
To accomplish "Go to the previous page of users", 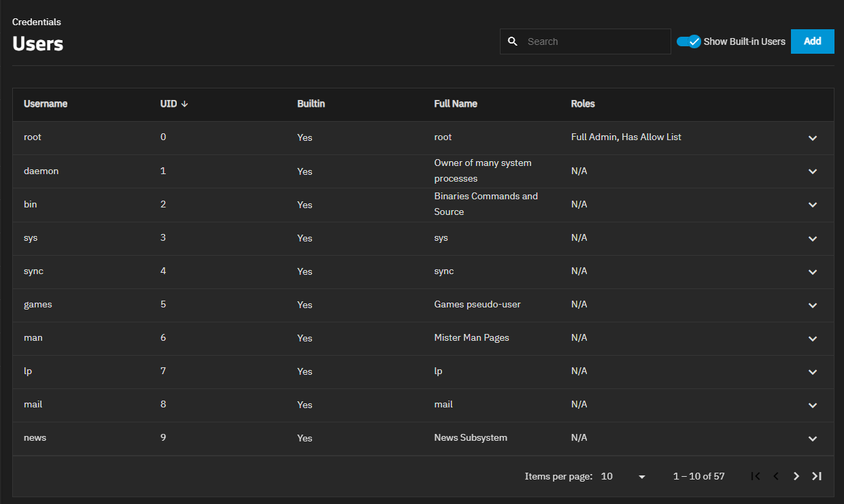I will 776,476.
